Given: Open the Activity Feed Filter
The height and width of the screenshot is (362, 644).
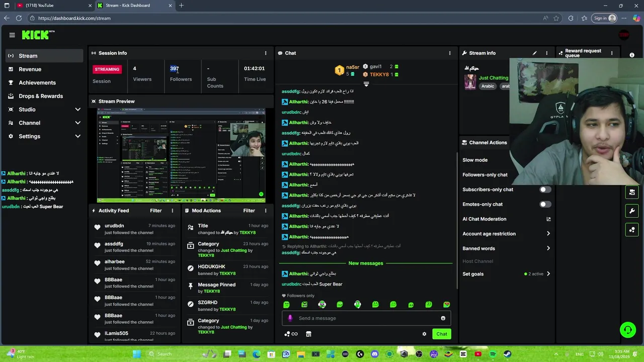Looking at the screenshot, I should pos(156,211).
